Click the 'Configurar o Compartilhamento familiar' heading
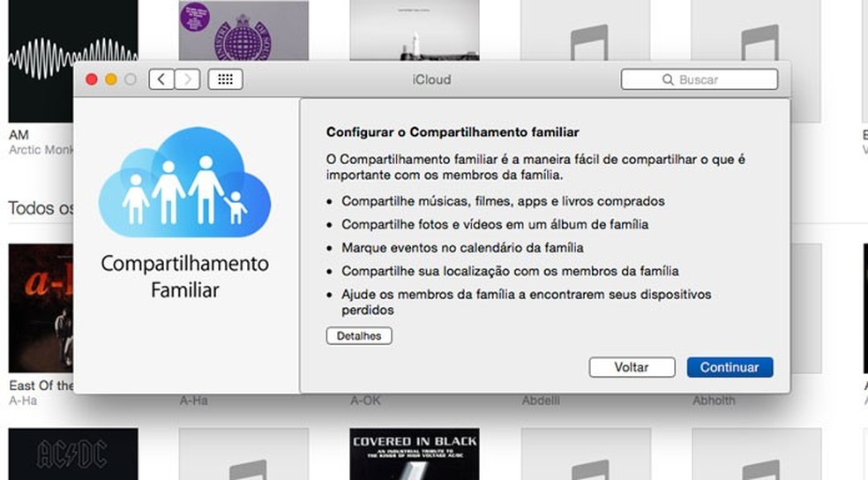The image size is (868, 480). [x=453, y=131]
